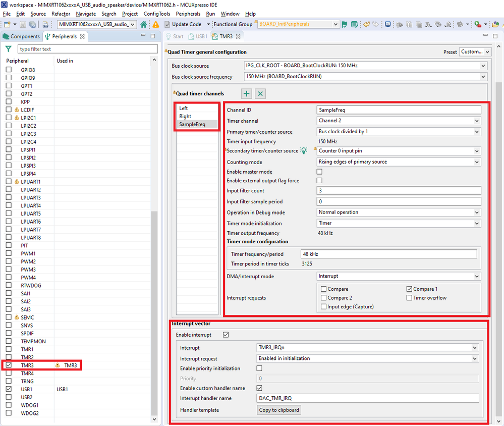This screenshot has width=504, height=426.
Task: Open the ConfigTools menu
Action: [157, 14]
